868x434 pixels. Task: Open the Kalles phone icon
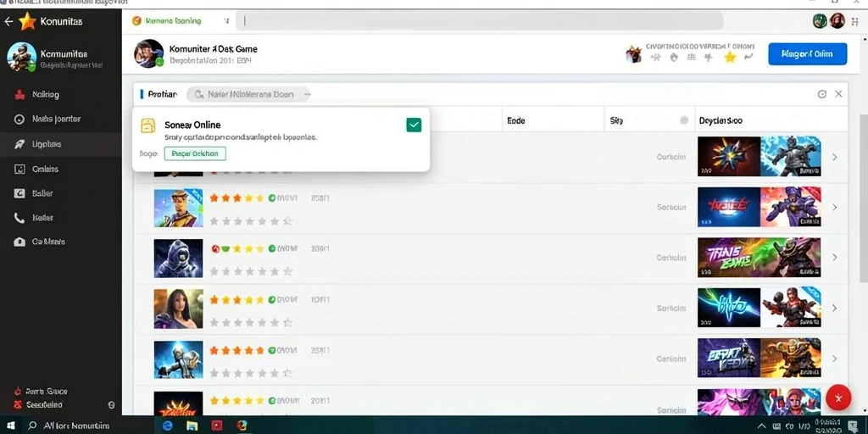[19, 218]
